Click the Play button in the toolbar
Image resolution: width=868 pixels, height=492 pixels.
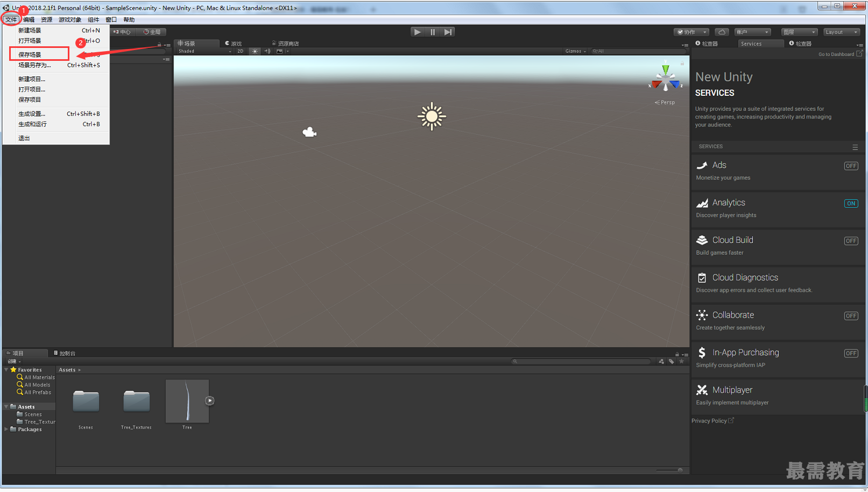(418, 32)
